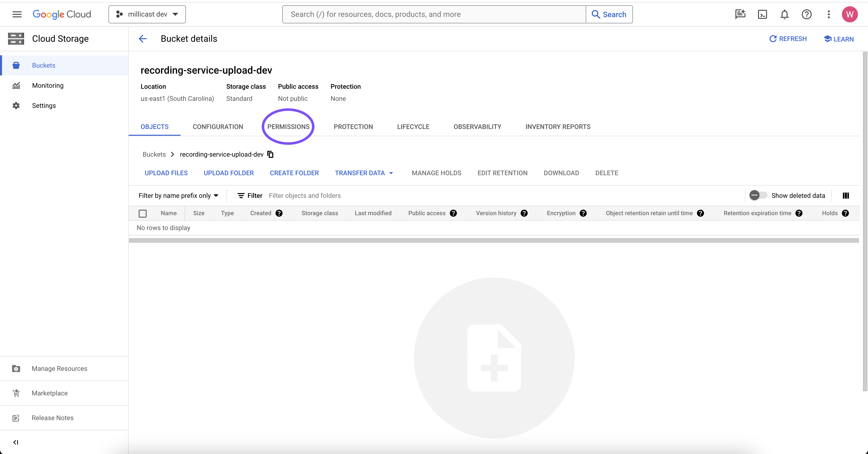
Task: Open help tooltip for Encryption column
Action: pyautogui.click(x=583, y=213)
